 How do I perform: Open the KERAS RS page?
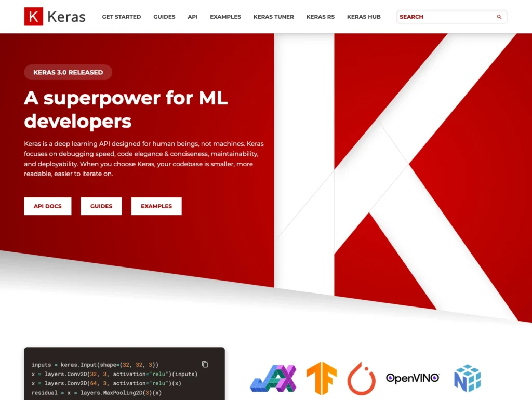pyautogui.click(x=320, y=17)
